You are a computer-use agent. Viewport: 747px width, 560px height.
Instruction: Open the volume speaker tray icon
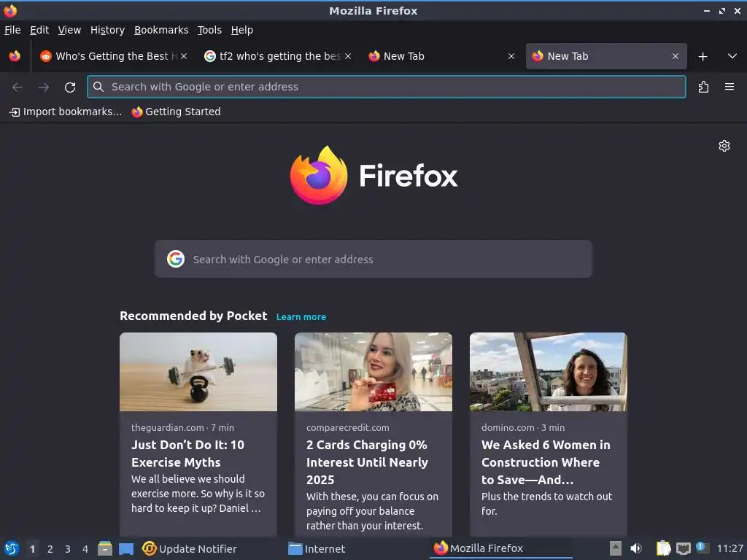tap(636, 548)
